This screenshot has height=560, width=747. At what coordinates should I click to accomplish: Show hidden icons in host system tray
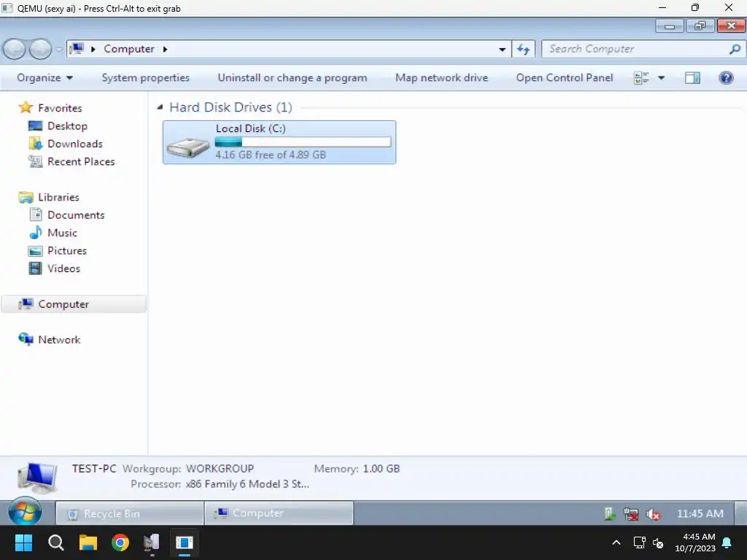click(616, 542)
